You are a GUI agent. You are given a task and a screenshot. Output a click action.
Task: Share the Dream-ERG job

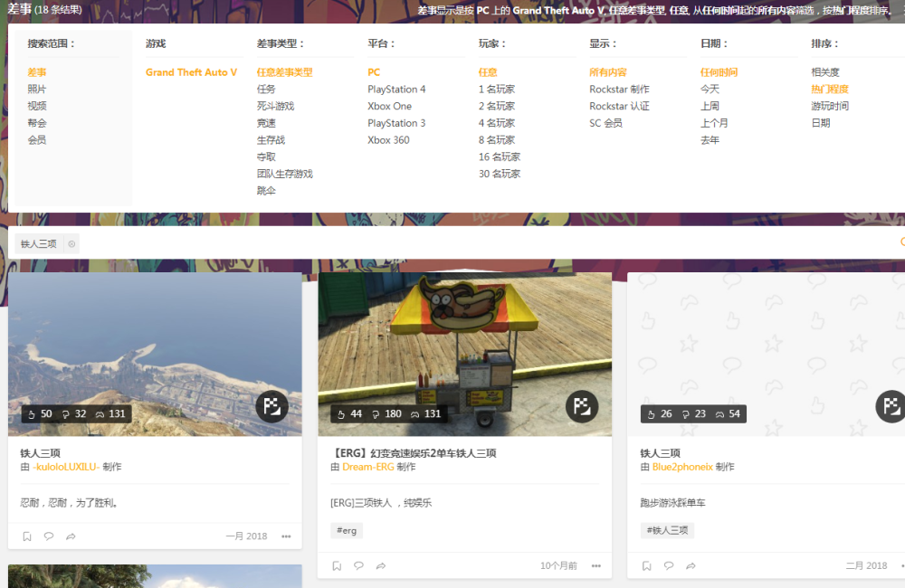tap(381, 566)
